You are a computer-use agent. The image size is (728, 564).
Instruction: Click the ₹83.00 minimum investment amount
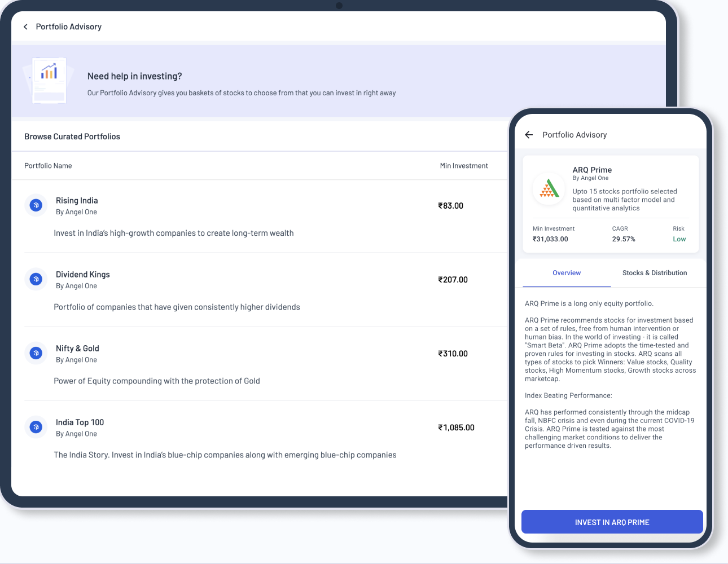[450, 206]
